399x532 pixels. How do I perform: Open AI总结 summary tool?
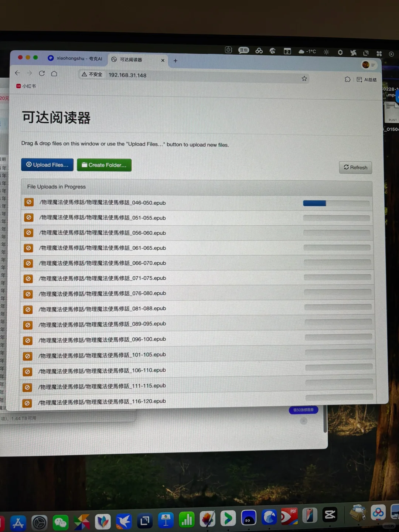click(366, 79)
